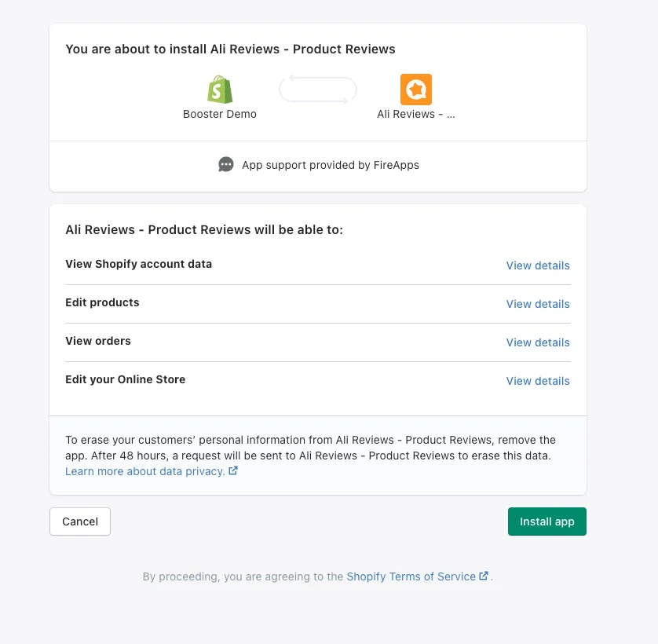Screen dimensions: 658x644
Task: Expand details for View orders
Action: 538,342
